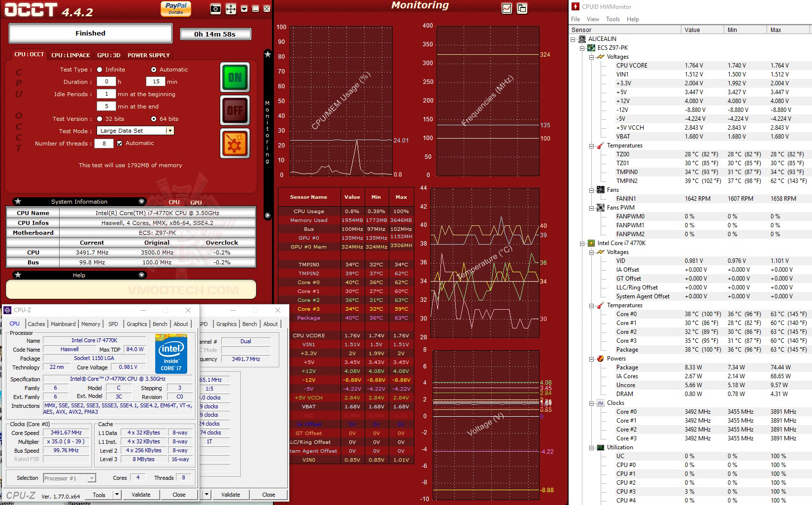Screen dimensions: 812x505
Task: Switch to the POWER SUPPLY tab in OCCT
Action: (148, 55)
